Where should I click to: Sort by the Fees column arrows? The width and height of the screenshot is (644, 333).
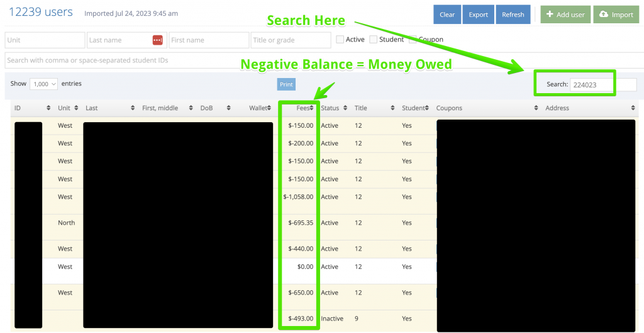coord(312,108)
